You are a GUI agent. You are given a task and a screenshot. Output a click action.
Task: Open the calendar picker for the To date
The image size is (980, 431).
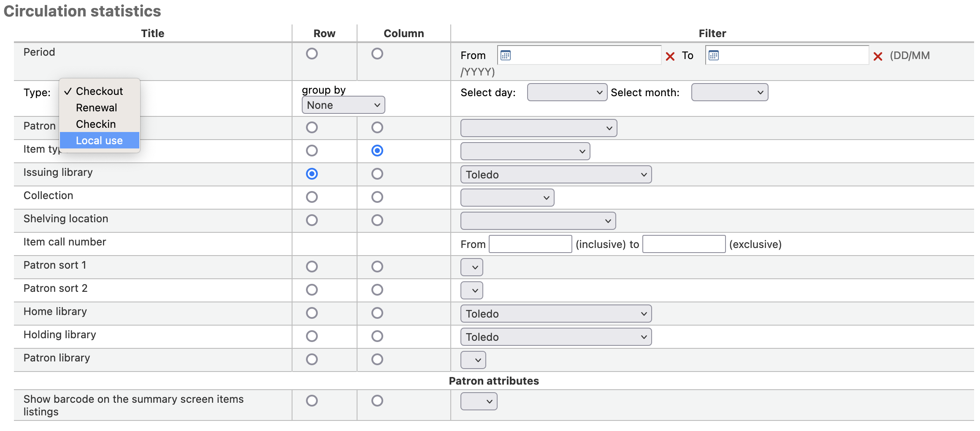(714, 55)
